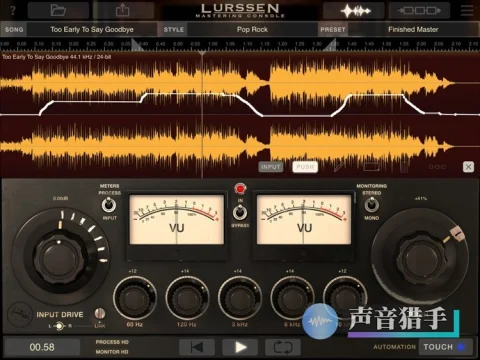Open the hamburger menu
Image resolution: width=480 pixels, height=360 pixels.
467,10
